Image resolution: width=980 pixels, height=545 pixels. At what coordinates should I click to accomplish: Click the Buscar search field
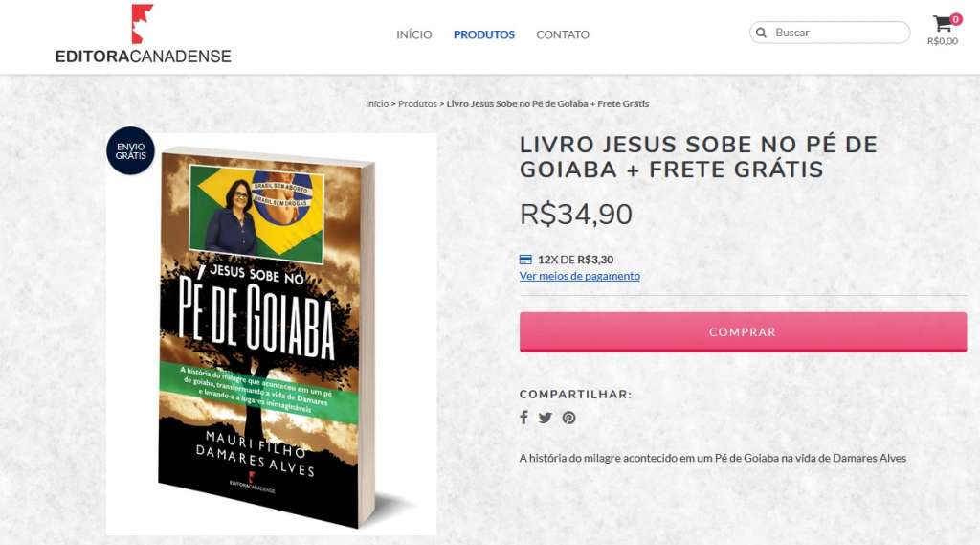pos(830,33)
